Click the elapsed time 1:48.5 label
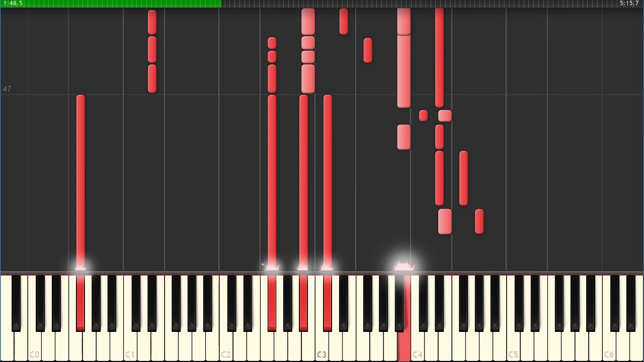The height and width of the screenshot is (362, 644). [13, 4]
